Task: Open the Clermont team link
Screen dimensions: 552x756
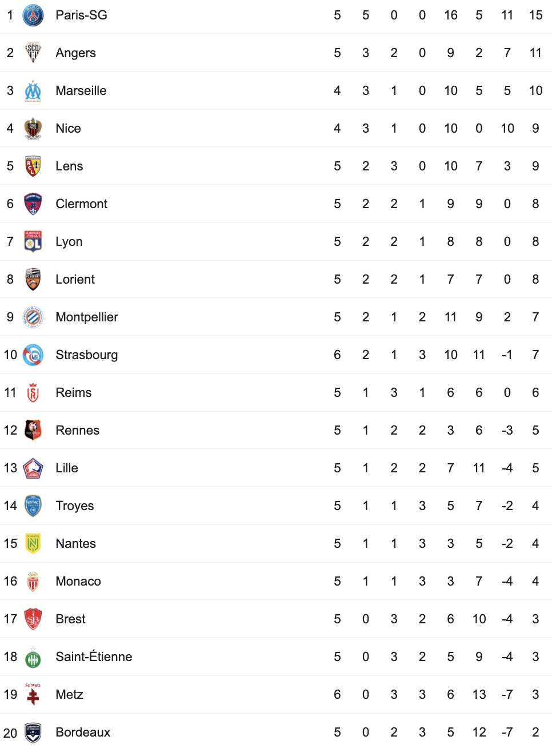Action: click(x=82, y=204)
